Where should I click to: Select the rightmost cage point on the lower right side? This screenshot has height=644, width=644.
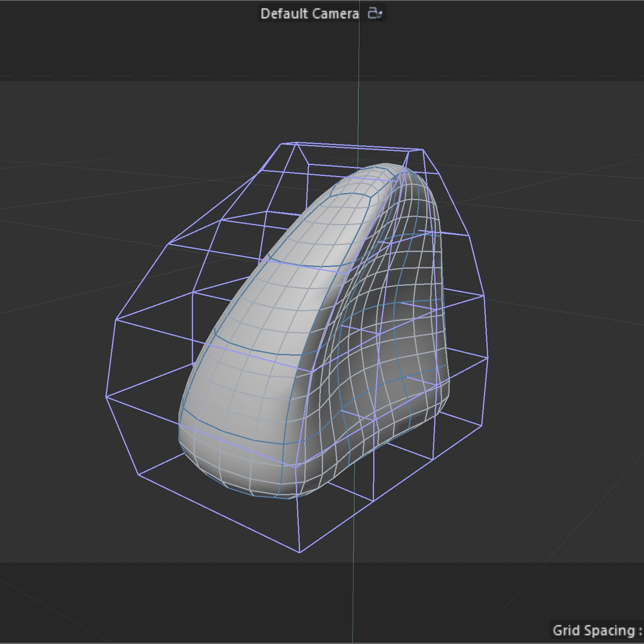click(x=488, y=358)
